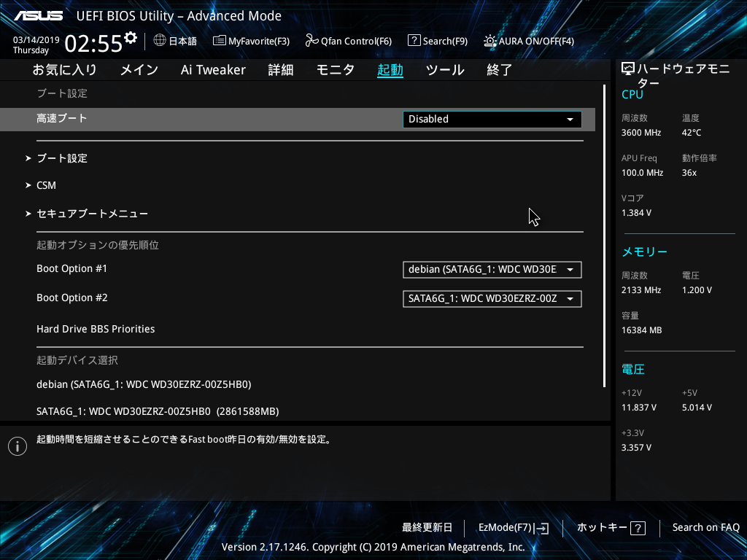This screenshot has width=747, height=560.
Task: Open the モニタ tab
Action: click(x=336, y=70)
